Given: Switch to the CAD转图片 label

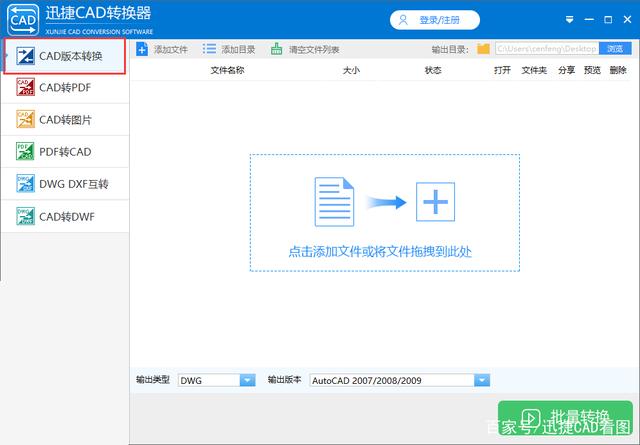Looking at the screenshot, I should coord(65,120).
